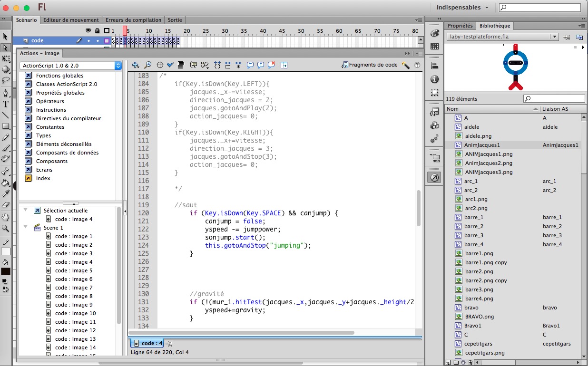Click the Find magnifier icon in Actions toolbar
This screenshot has height=366, width=588.
(147, 65)
